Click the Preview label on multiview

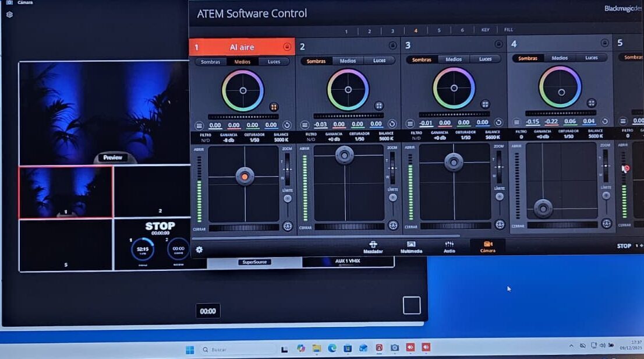tap(113, 157)
